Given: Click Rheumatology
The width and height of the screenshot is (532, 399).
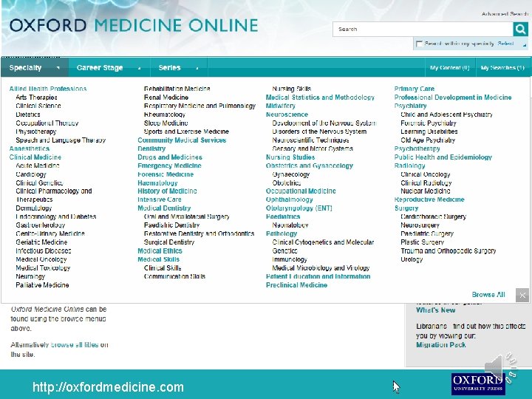Looking at the screenshot, I should click(165, 115).
